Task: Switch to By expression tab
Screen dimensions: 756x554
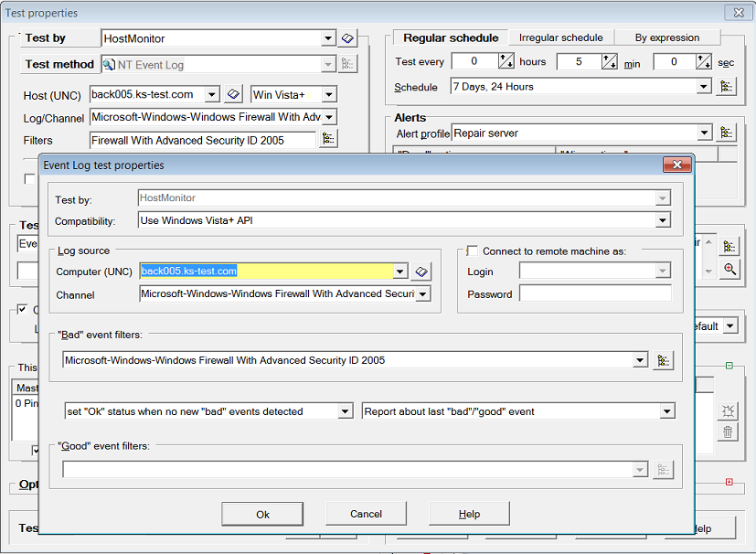Action: (x=666, y=37)
